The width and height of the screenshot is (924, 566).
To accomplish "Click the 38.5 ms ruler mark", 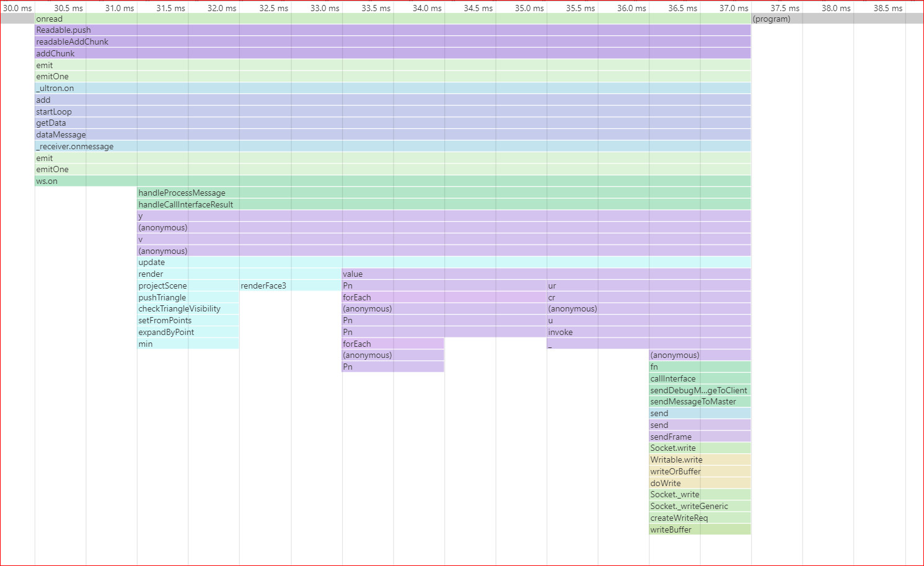I will (888, 8).
